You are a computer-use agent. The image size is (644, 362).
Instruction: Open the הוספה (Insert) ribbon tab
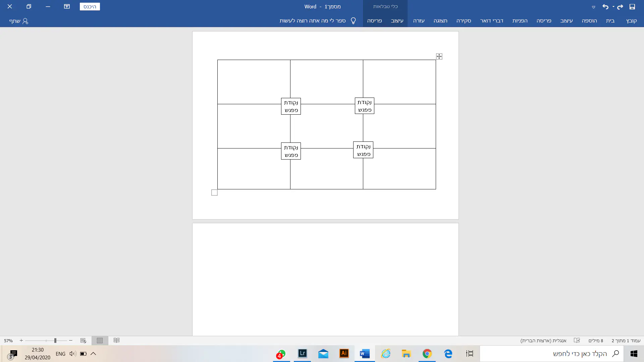click(589, 21)
